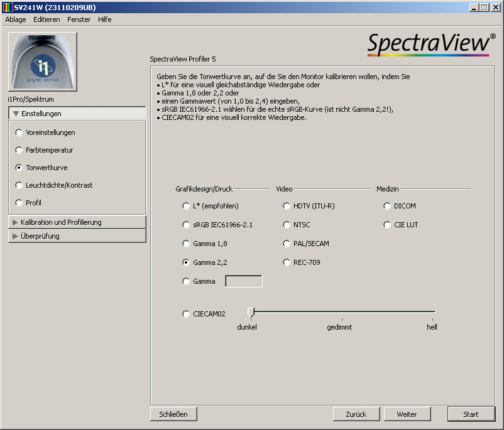This screenshot has height=430, width=504.
Task: Click the 'Grafikdesign/Druck' group label
Action: (x=204, y=189)
